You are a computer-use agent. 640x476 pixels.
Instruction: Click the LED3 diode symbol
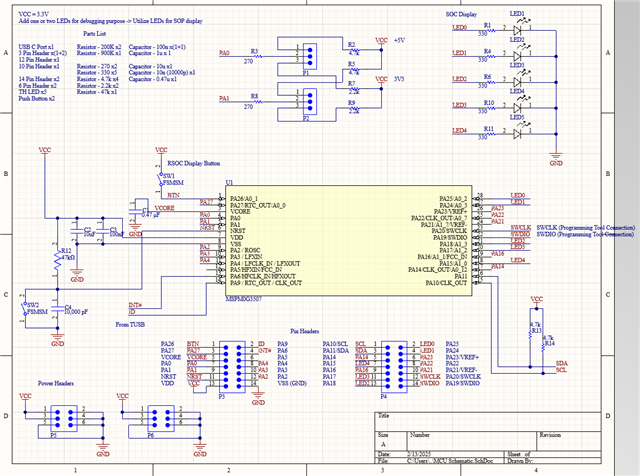518,81
